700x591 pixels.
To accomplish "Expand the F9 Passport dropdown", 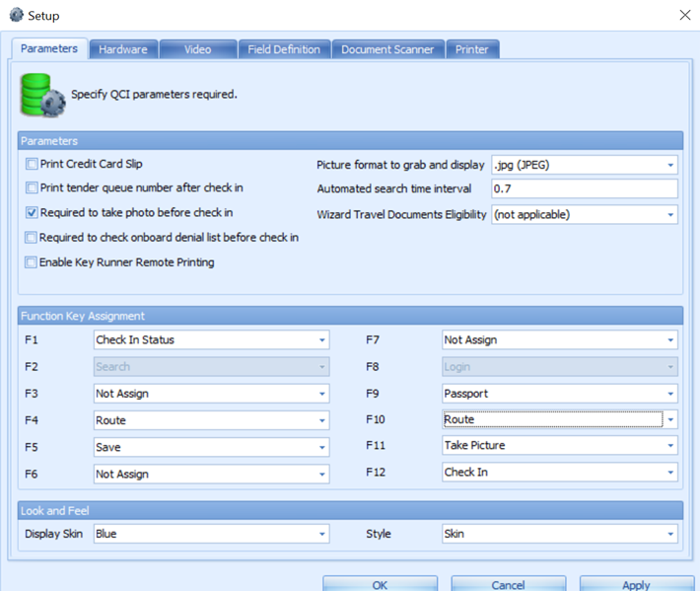I will [x=560, y=394].
